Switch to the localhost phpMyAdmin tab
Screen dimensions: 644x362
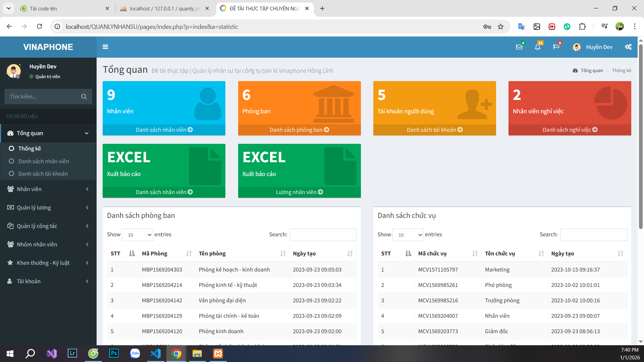coord(164,8)
